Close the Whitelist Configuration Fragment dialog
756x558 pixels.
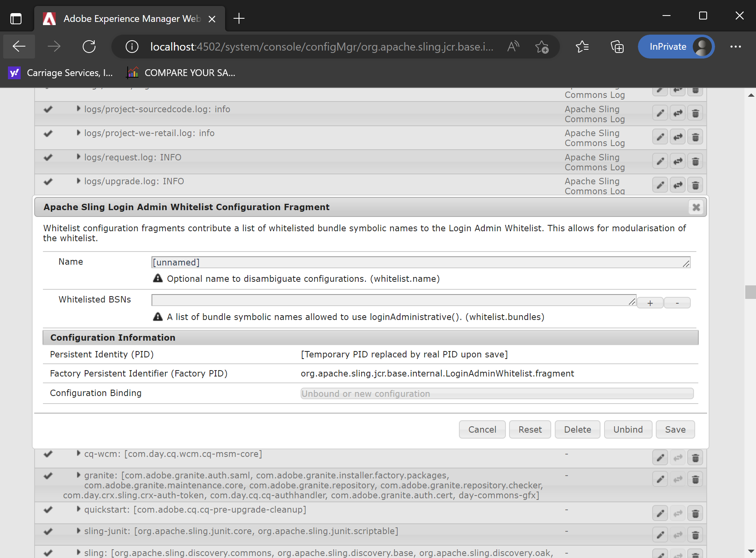click(696, 207)
